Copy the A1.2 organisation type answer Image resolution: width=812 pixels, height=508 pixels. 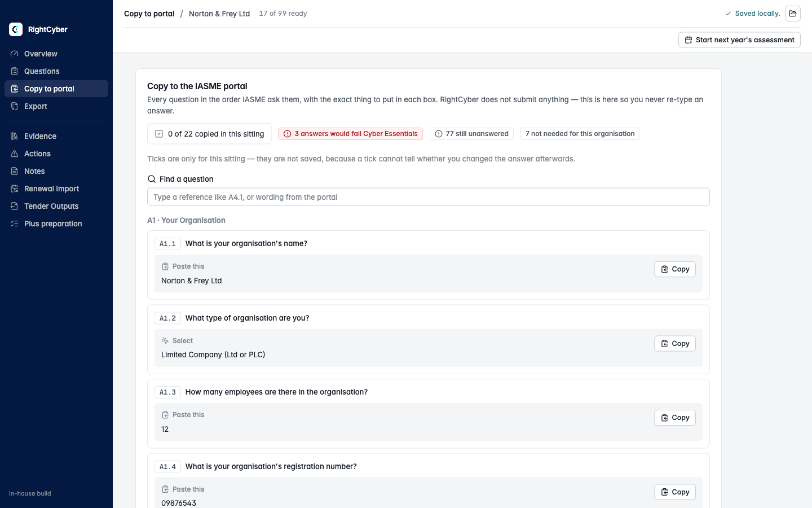pyautogui.click(x=675, y=344)
